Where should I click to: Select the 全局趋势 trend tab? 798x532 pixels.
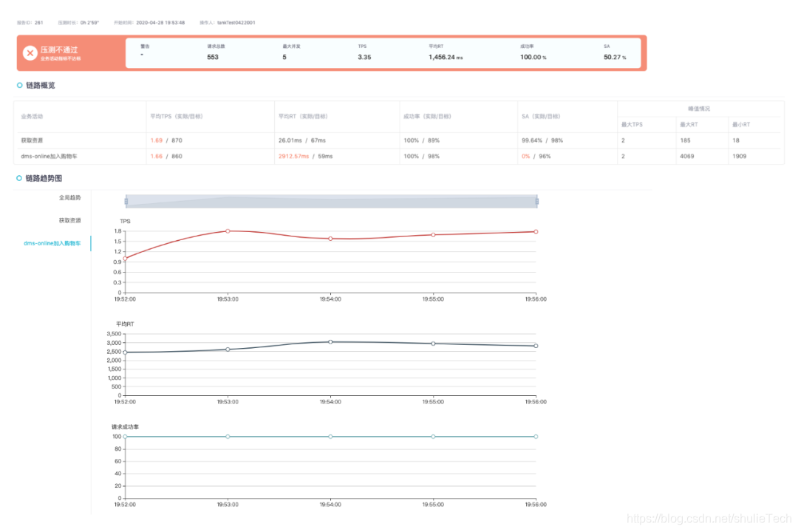(69, 197)
